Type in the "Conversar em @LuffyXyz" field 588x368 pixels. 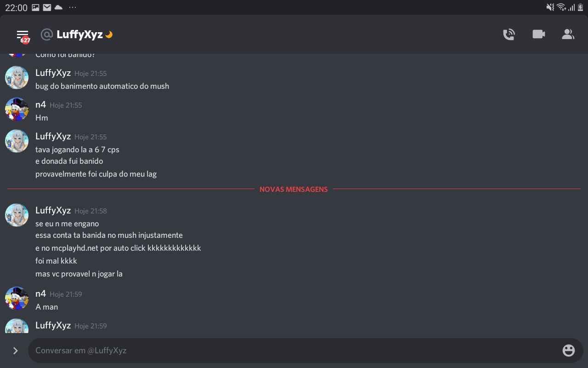tap(294, 351)
